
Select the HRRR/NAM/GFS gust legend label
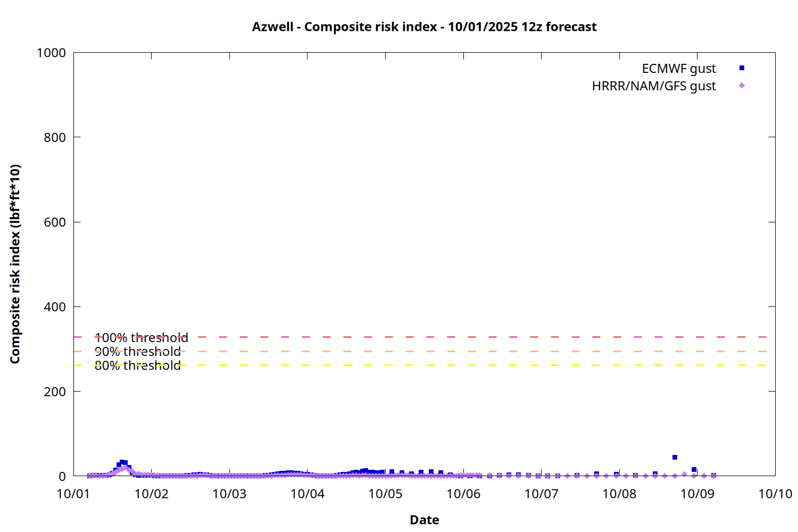coord(653,86)
